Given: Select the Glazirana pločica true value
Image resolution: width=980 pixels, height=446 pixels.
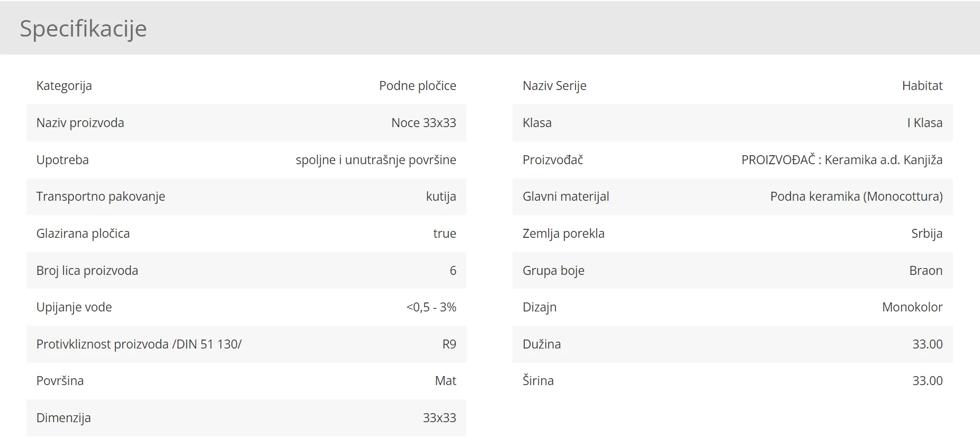Looking at the screenshot, I should [445, 234].
